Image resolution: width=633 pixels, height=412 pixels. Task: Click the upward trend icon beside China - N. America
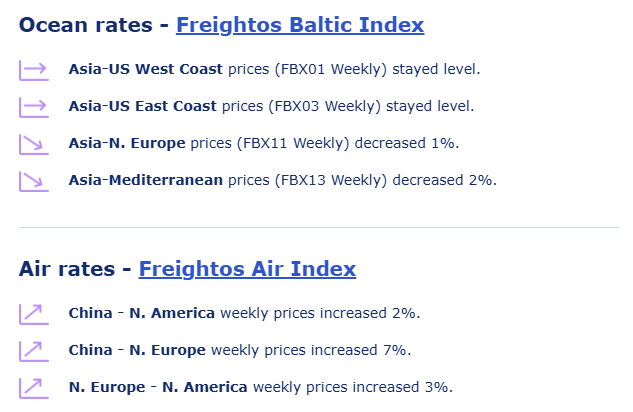[x=33, y=314]
